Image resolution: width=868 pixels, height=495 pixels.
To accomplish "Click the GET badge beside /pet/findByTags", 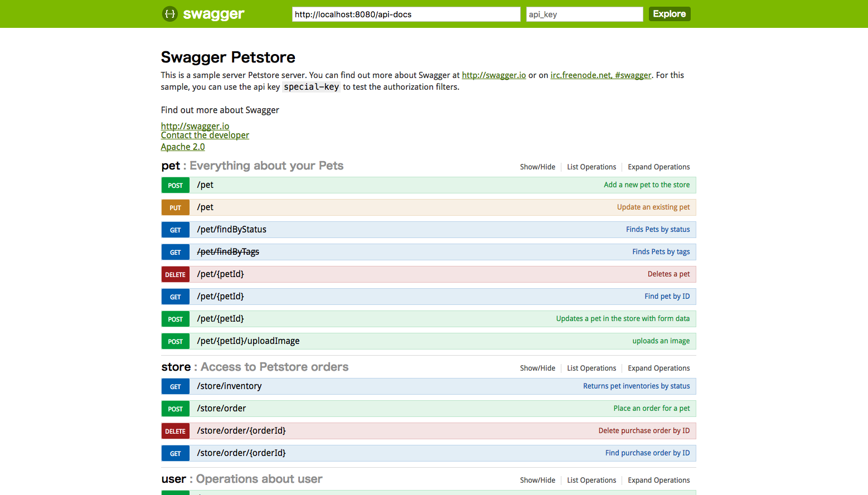I will tap(176, 252).
